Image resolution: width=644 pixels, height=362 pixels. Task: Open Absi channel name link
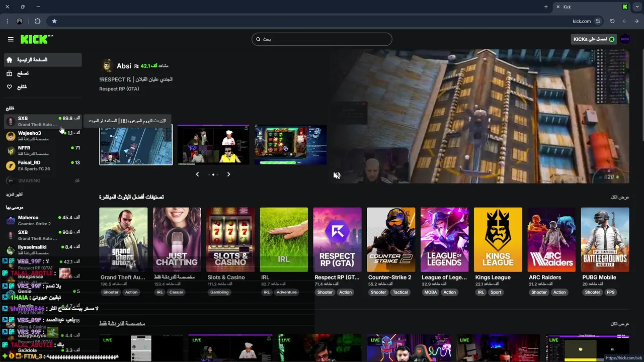(x=124, y=66)
